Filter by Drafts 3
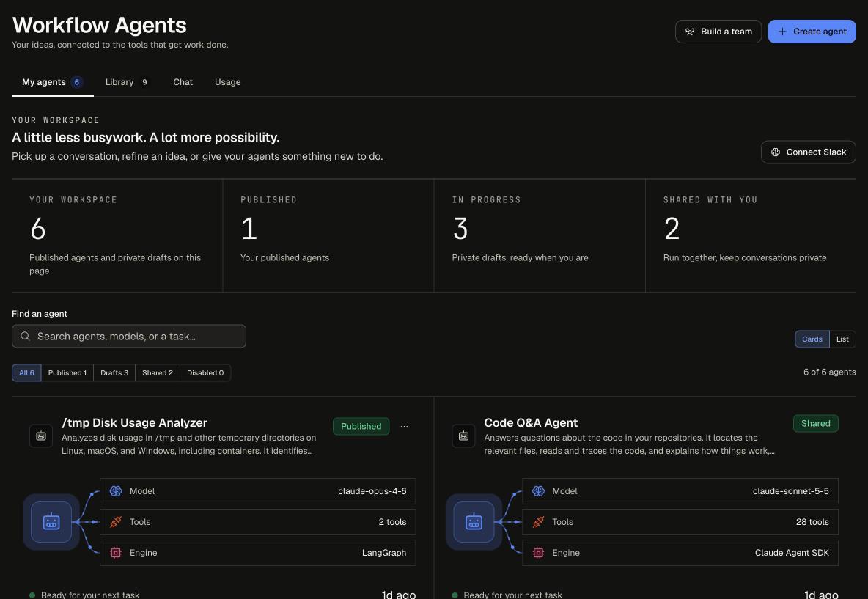 114,372
